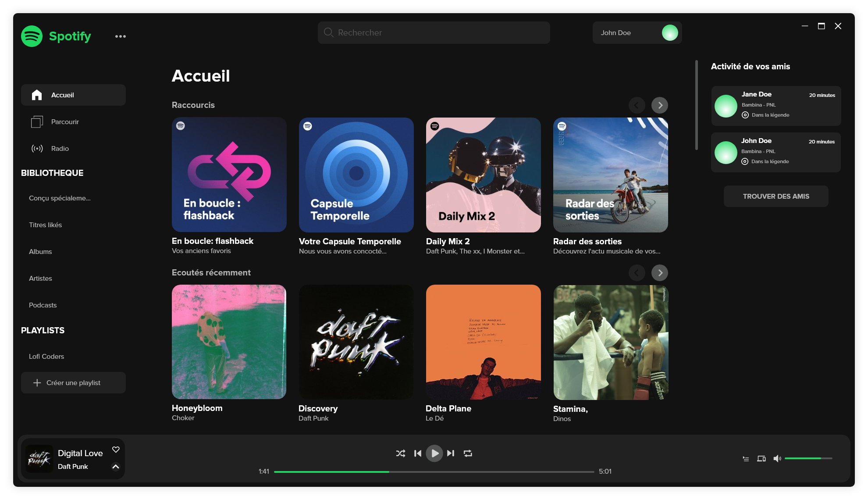This screenshot has width=868, height=500.
Task: Open Conçu spécialement library item
Action: click(x=60, y=198)
